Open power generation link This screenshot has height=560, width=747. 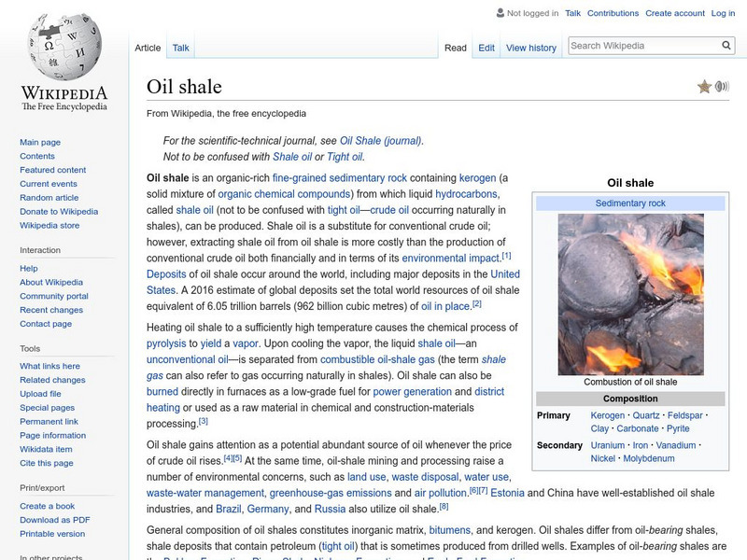[x=412, y=391]
